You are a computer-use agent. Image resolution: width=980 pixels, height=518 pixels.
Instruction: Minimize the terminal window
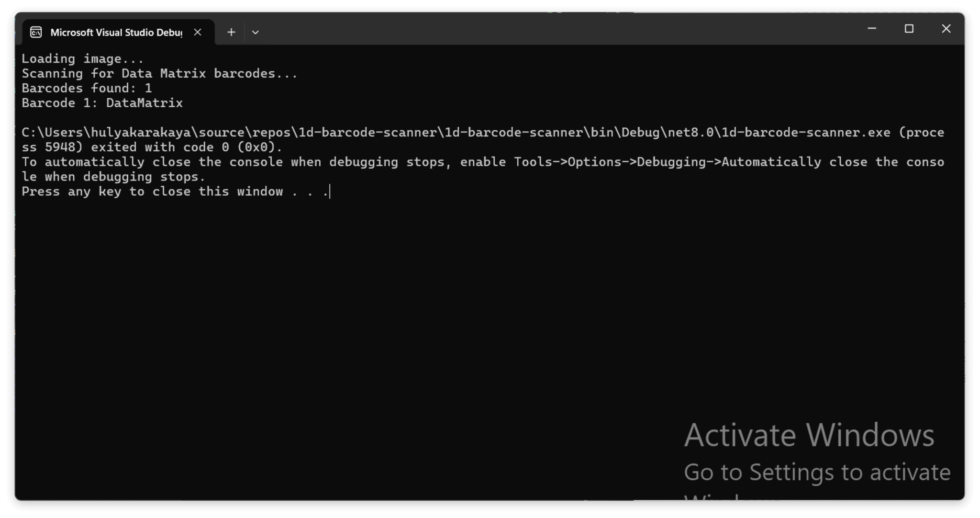click(x=871, y=29)
